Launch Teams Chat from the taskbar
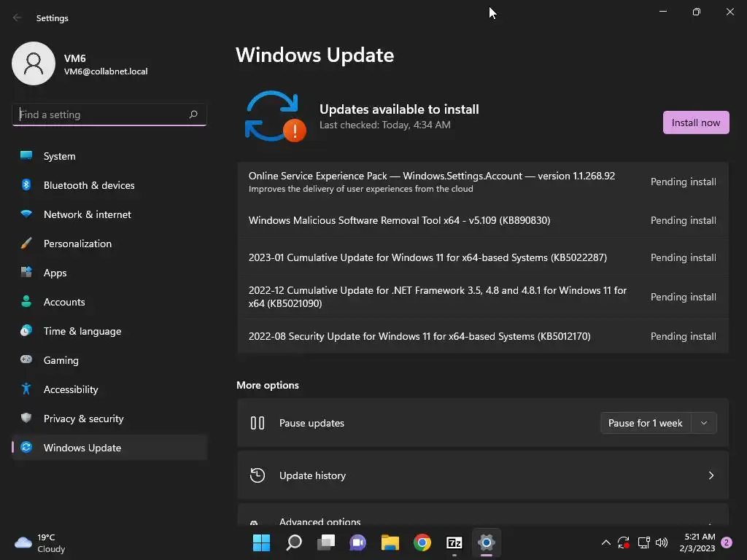This screenshot has width=747, height=560. (357, 542)
